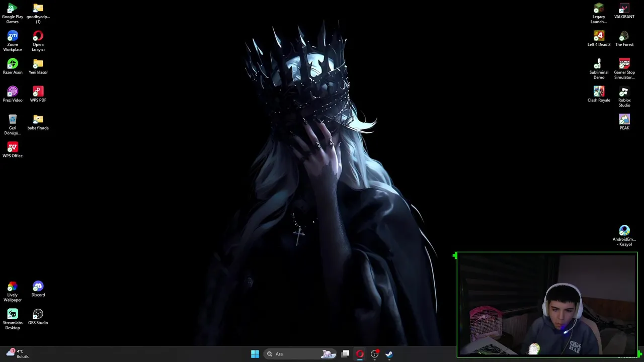
Task: Select the Discord desktop shortcut
Action: tap(38, 289)
